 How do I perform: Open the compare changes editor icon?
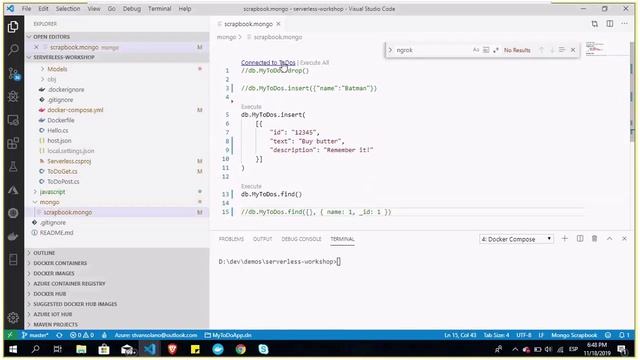[x=595, y=24]
